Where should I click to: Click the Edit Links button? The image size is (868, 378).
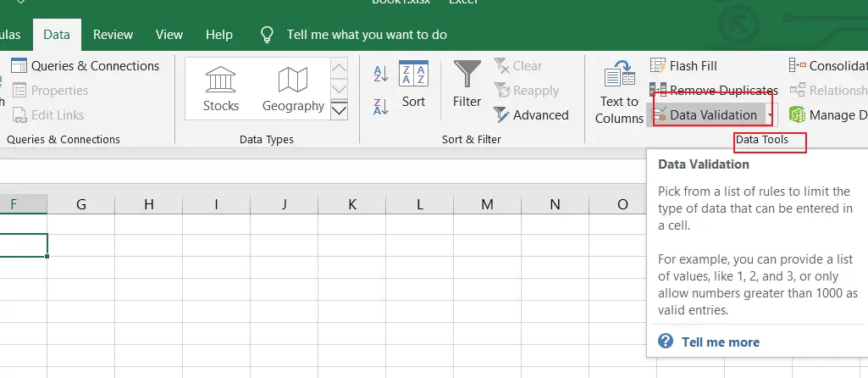(x=48, y=114)
